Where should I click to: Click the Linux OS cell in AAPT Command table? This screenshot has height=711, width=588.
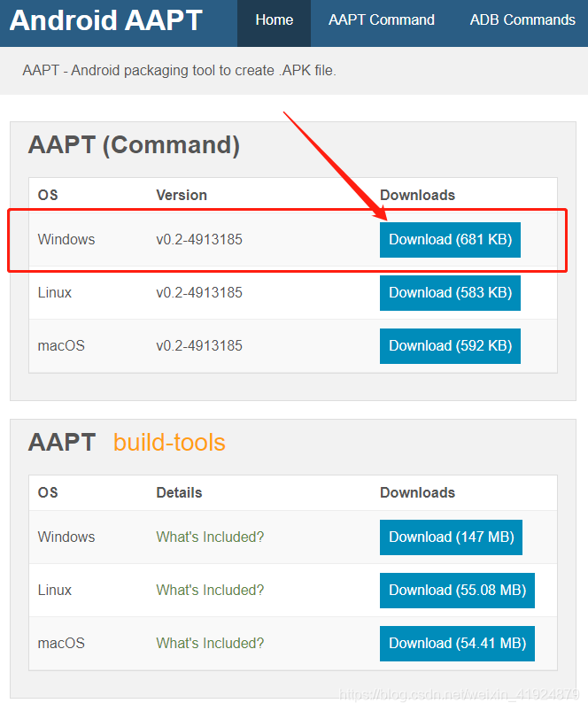coord(54,292)
